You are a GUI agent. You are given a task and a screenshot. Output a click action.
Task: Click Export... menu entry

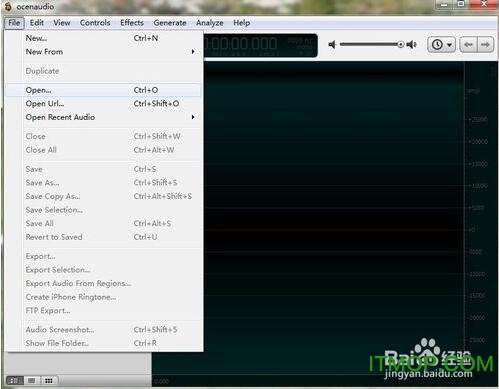pos(103,256)
